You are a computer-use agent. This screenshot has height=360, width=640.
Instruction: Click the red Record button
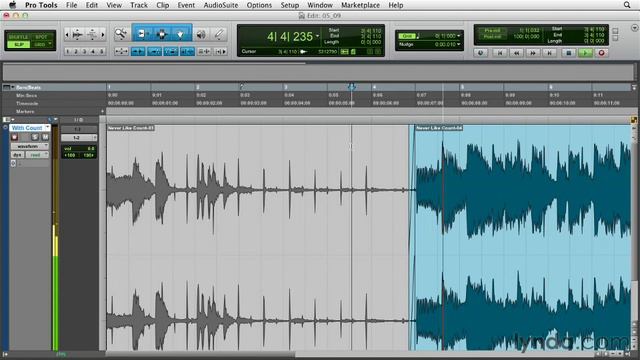point(602,53)
